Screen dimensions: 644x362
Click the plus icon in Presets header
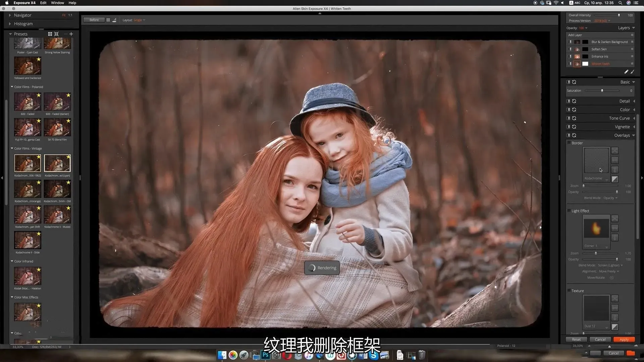71,34
